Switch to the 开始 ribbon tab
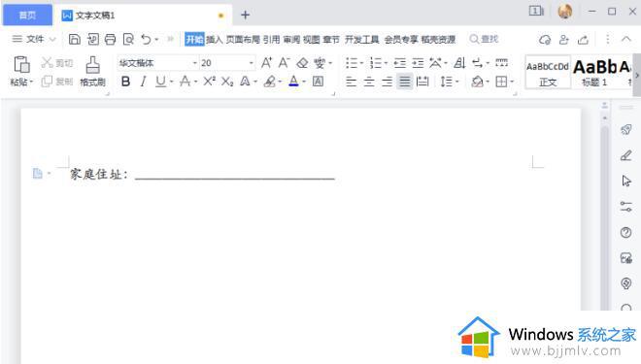The height and width of the screenshot is (364, 641). tap(194, 39)
